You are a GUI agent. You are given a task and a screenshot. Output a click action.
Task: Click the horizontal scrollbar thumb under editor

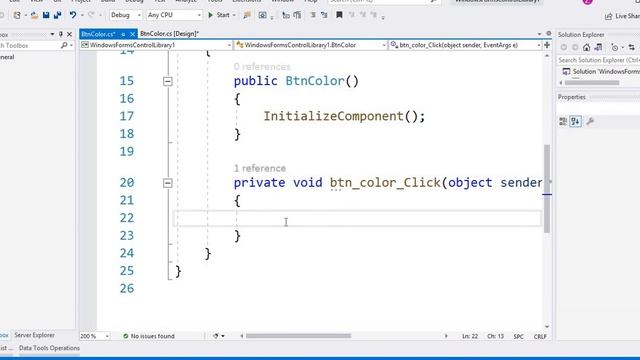[298, 336]
